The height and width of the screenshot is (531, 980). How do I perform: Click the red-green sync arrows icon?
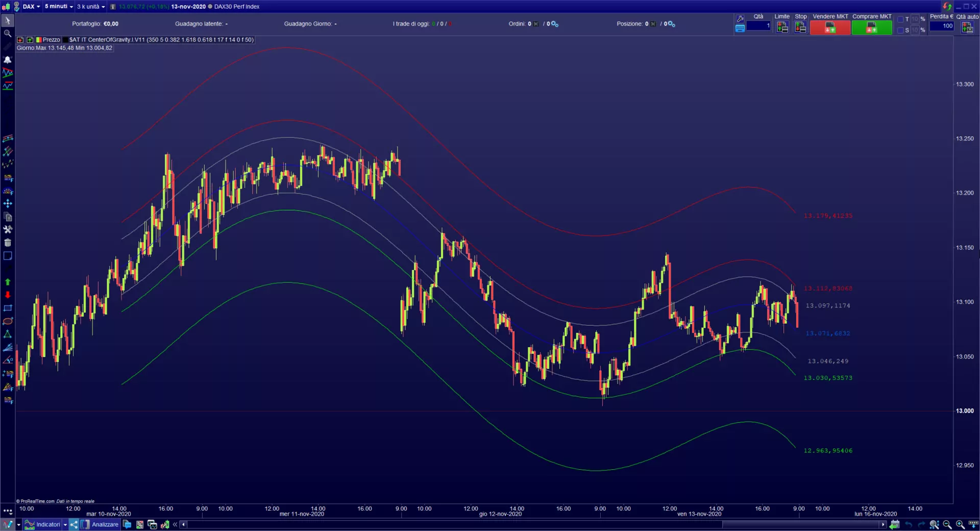pos(947,7)
